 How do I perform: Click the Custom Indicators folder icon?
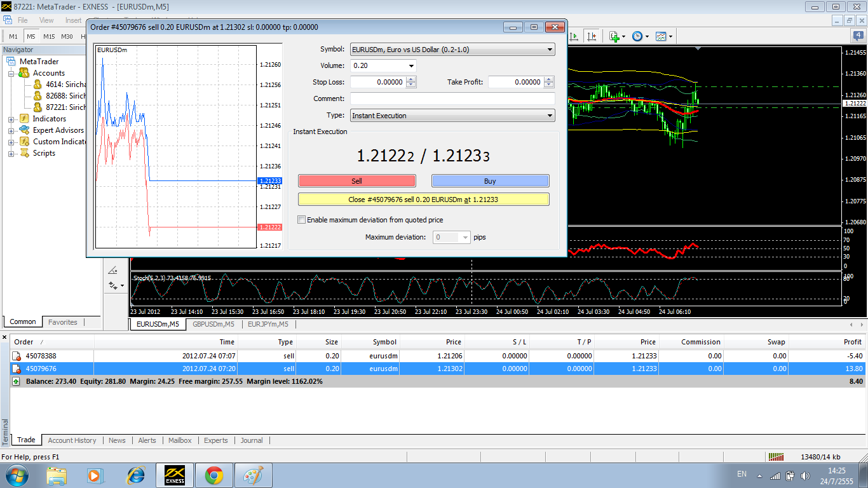[24, 142]
